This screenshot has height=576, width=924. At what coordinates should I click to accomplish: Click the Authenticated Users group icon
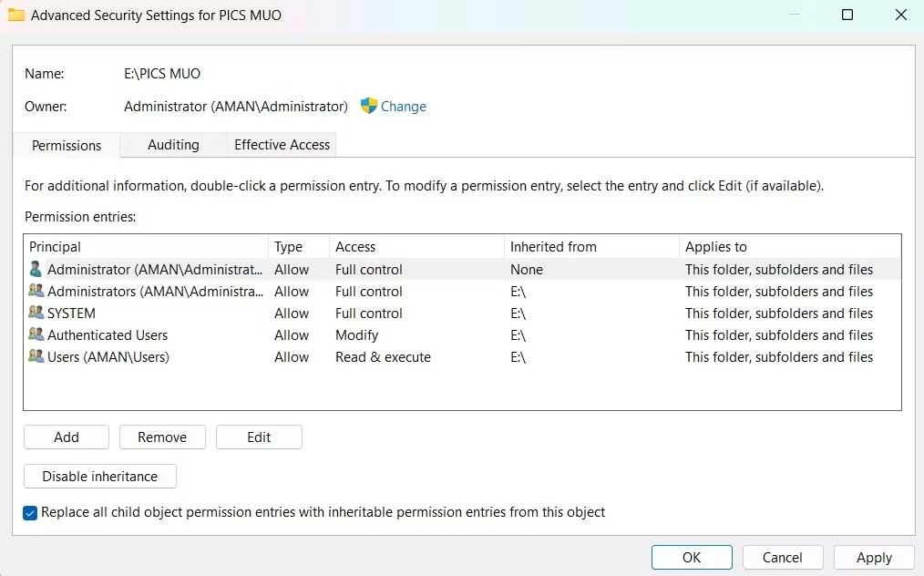(x=36, y=334)
